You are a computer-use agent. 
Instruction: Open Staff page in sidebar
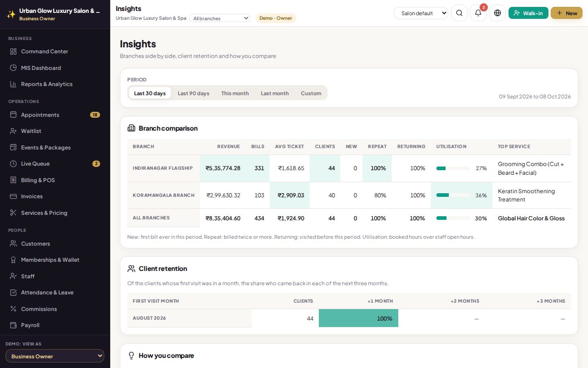pos(55,276)
